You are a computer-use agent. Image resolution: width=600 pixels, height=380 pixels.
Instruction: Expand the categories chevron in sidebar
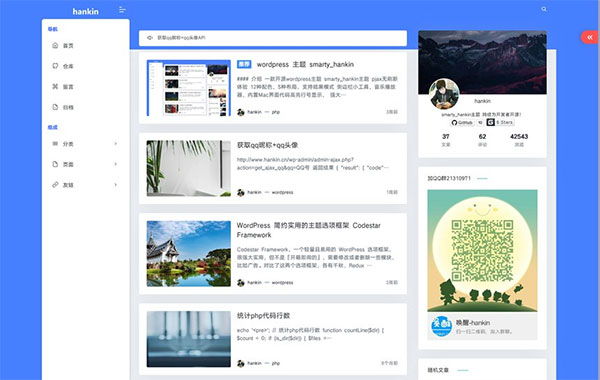[x=116, y=144]
